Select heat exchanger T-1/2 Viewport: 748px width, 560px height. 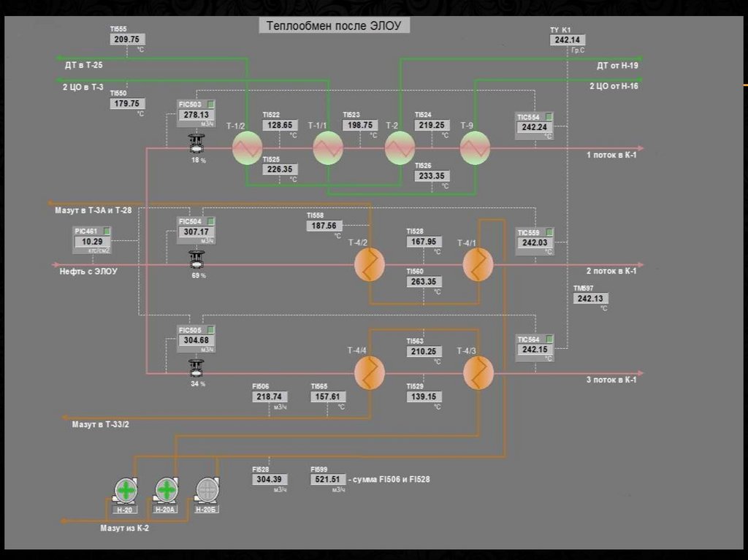click(248, 148)
